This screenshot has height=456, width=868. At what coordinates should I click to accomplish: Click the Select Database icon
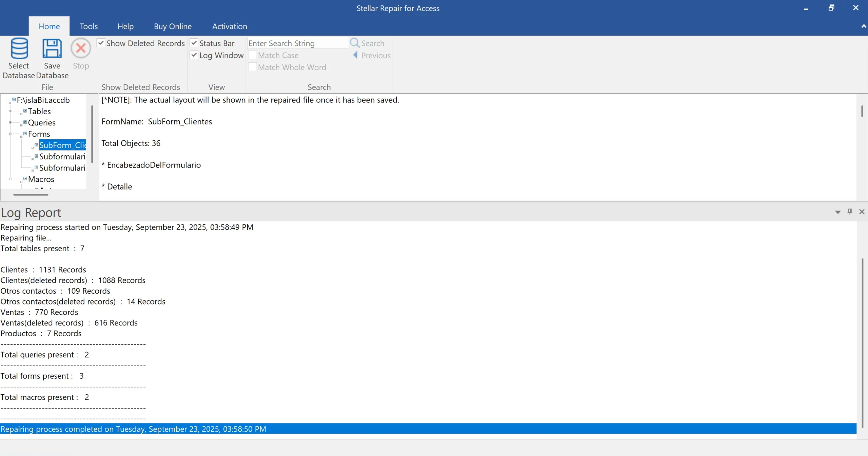pos(19,48)
